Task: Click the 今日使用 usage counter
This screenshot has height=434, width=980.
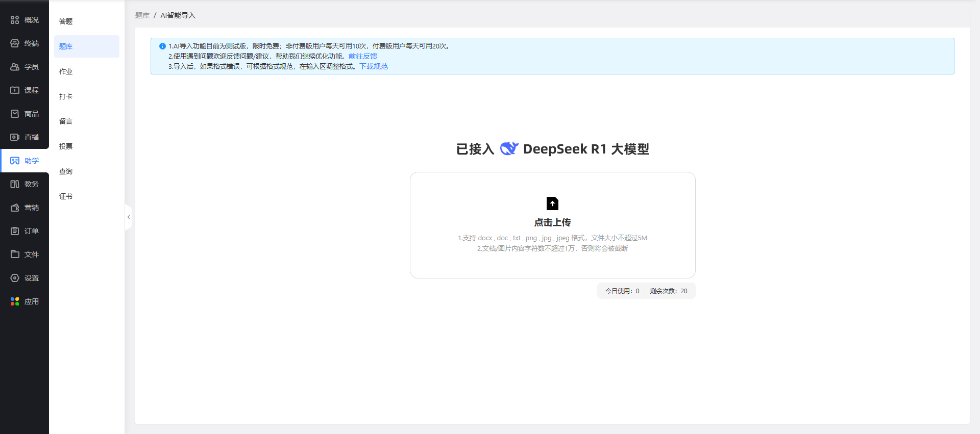Action: [622, 291]
